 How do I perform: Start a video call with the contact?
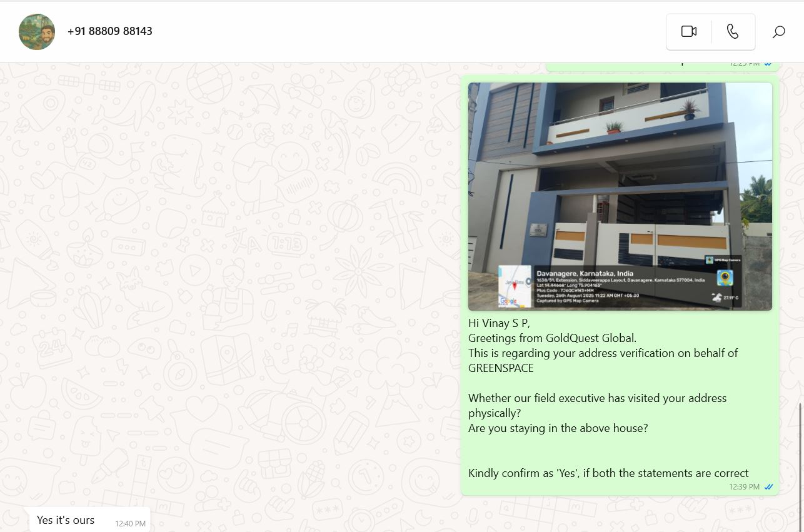(689, 31)
